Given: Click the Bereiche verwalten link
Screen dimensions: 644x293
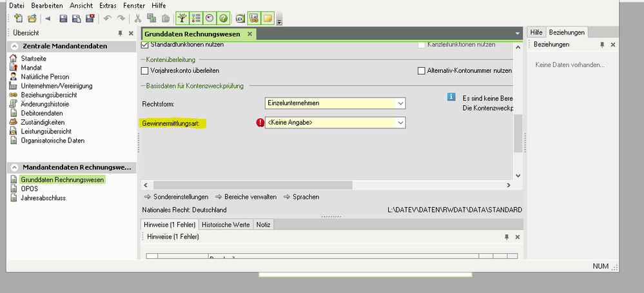Looking at the screenshot, I should pos(249,197).
